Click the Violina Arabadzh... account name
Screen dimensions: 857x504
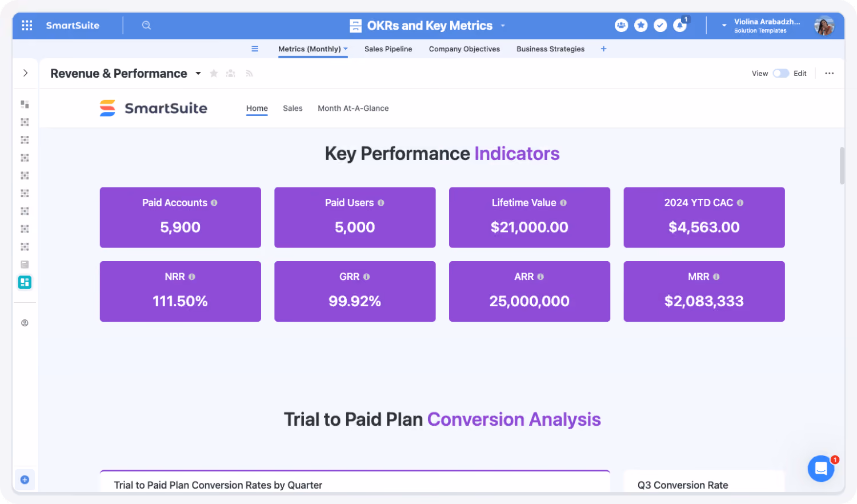pos(767,22)
